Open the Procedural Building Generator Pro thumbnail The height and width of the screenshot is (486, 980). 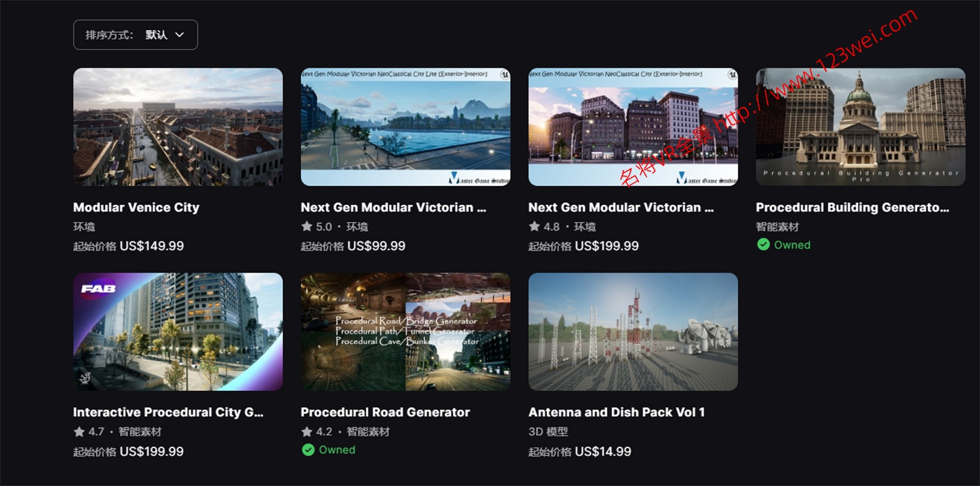click(x=860, y=127)
